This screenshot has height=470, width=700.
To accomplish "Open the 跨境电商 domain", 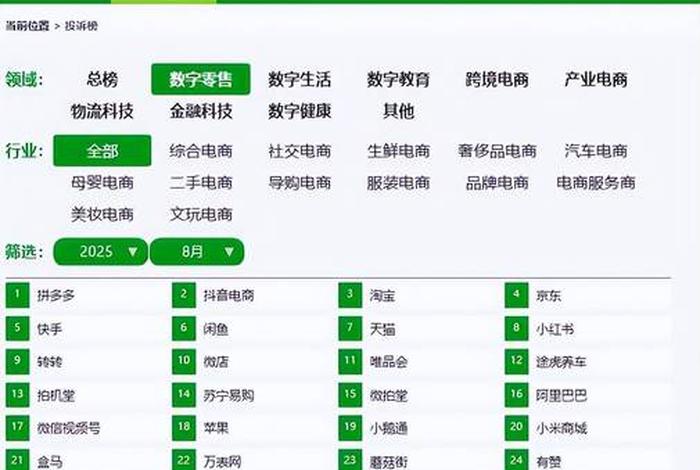I will (497, 79).
